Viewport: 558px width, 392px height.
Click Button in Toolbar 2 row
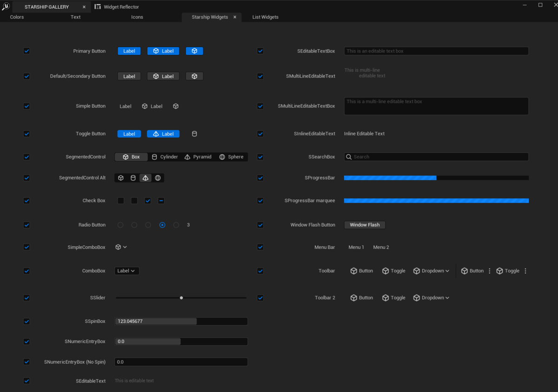(361, 298)
